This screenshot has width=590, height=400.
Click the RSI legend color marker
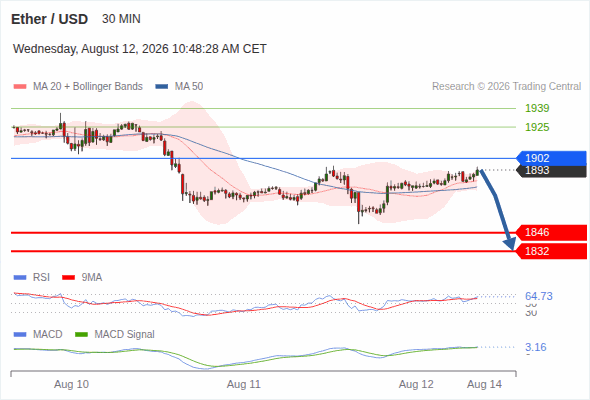pos(20,278)
